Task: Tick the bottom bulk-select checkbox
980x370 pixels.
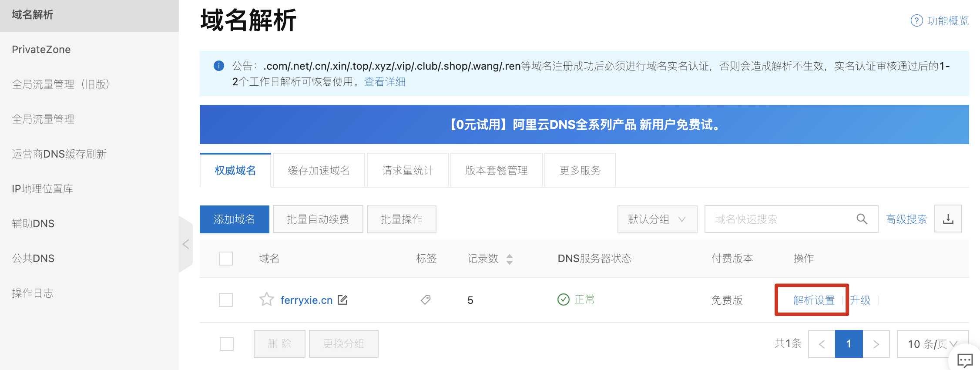Action: pos(227,344)
